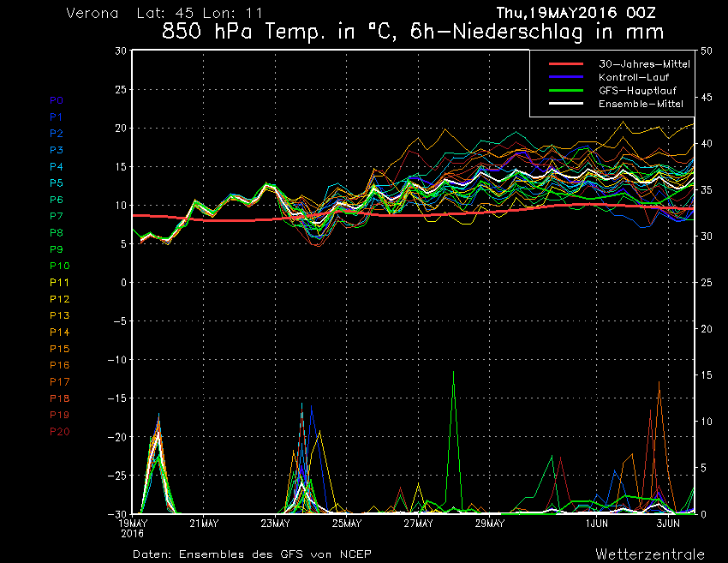Select ensemble member label P7
This screenshot has height=563, width=728.
pos(57,216)
